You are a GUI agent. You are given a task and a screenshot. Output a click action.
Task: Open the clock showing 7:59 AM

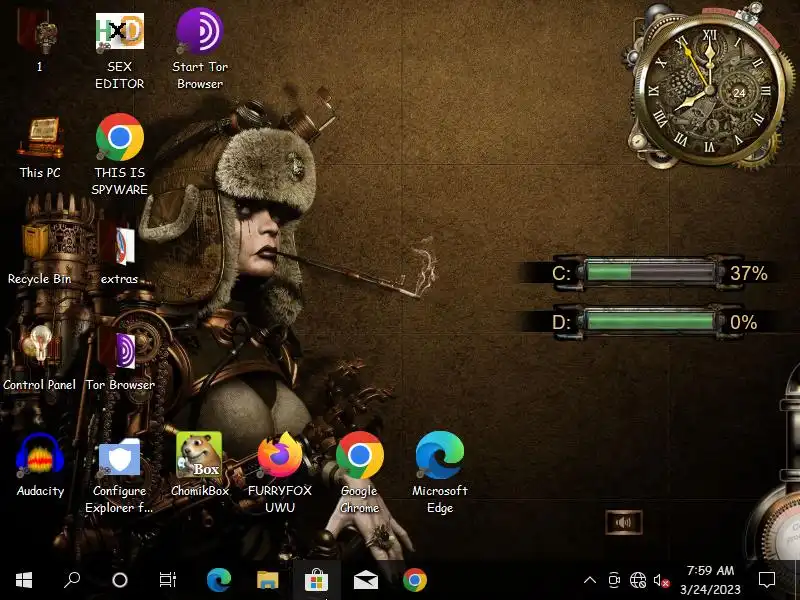(x=710, y=580)
